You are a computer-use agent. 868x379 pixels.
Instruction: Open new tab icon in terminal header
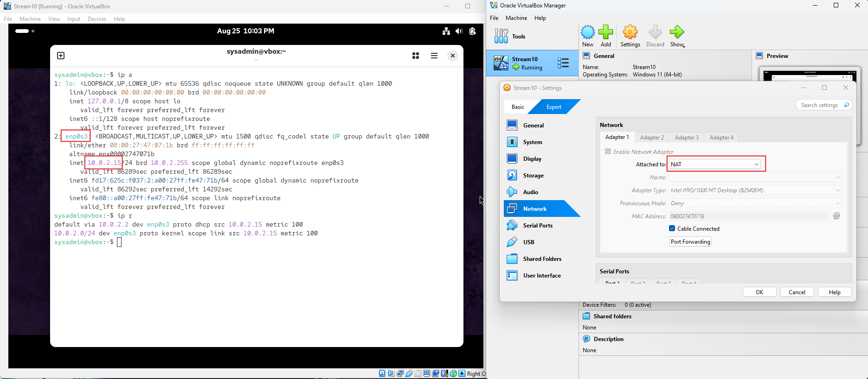[61, 56]
